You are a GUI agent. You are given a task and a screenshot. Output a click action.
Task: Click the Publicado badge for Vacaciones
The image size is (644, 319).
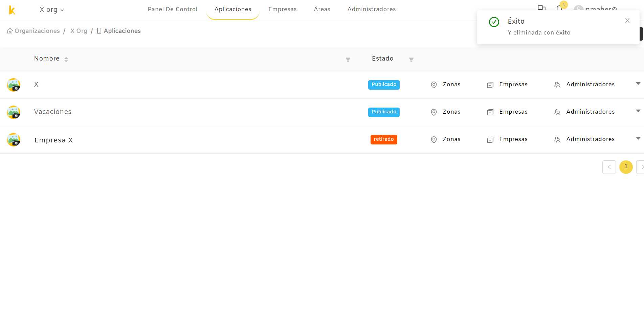pyautogui.click(x=384, y=112)
